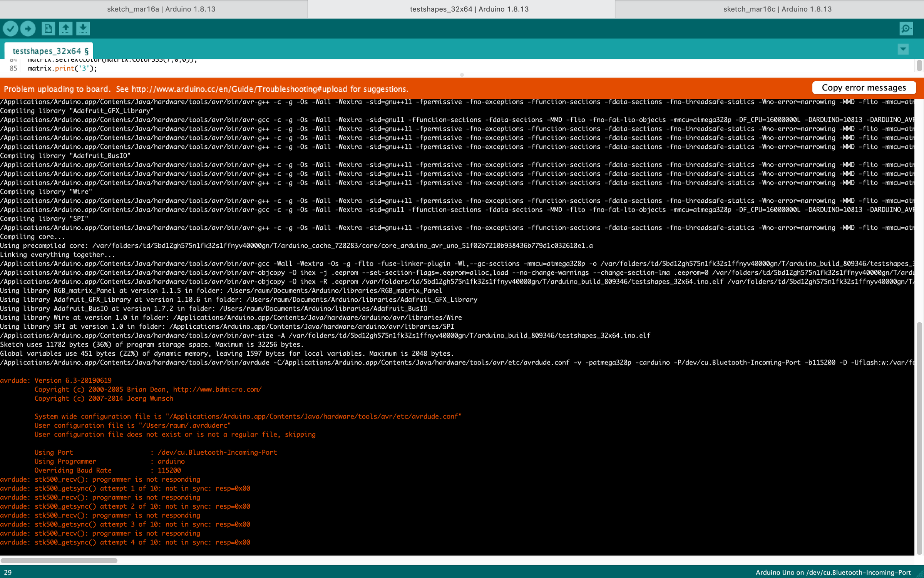Open the Serial Monitor magnifier icon
Screen dimensions: 924x578
pyautogui.click(x=906, y=29)
